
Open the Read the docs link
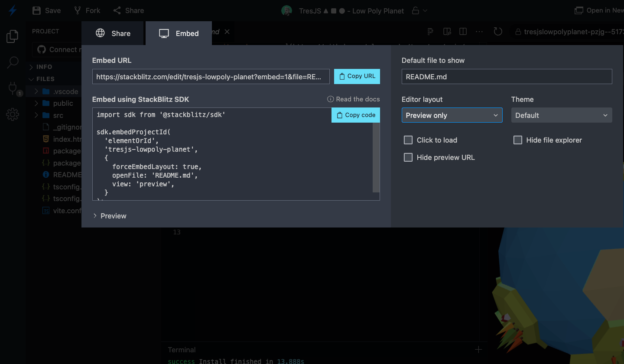tap(354, 99)
